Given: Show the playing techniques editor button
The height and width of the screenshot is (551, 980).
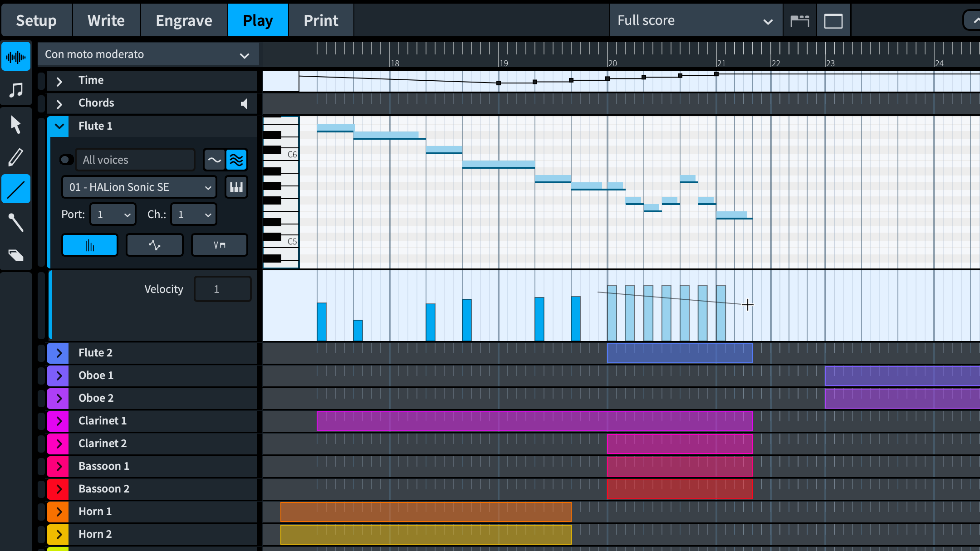Looking at the screenshot, I should pyautogui.click(x=220, y=245).
